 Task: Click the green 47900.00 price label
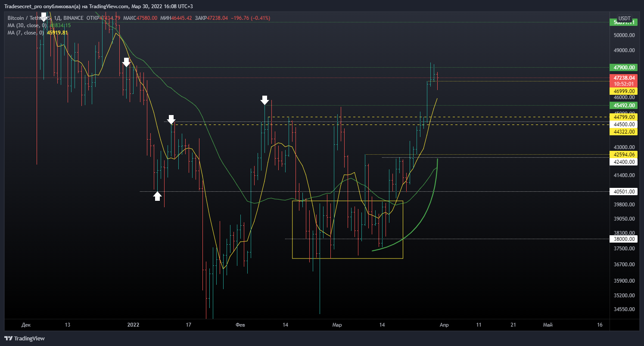point(624,68)
